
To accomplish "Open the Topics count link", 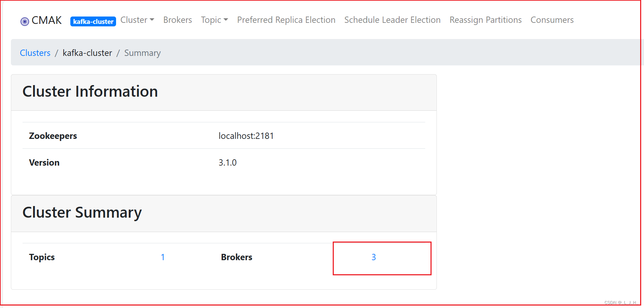I will coord(163,257).
